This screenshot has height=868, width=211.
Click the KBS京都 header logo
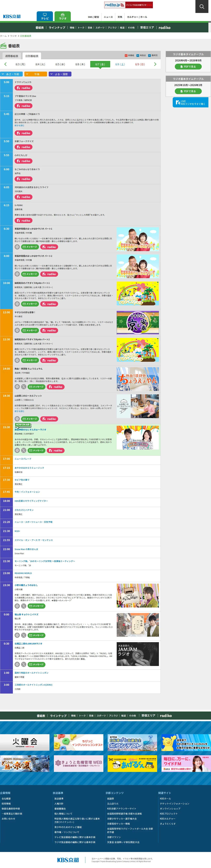[x=12, y=16]
